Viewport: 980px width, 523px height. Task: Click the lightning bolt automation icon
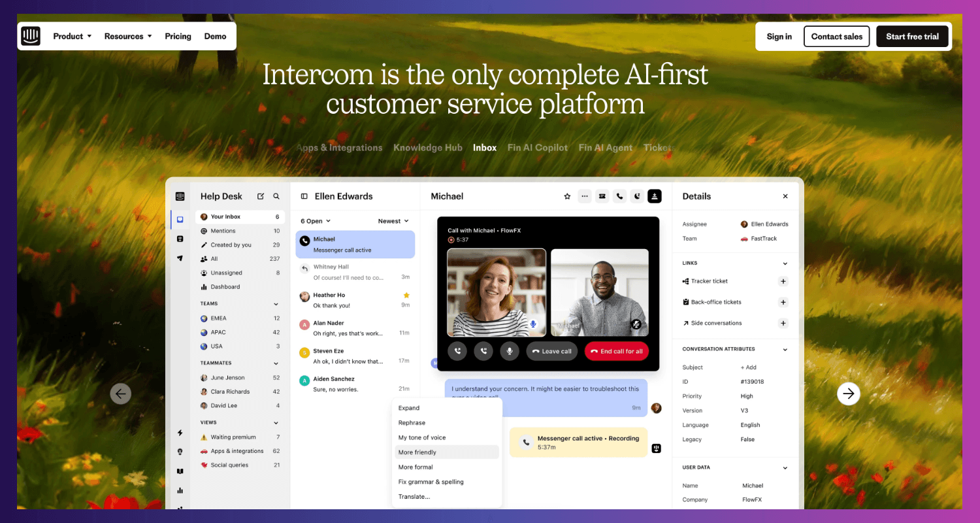[180, 433]
